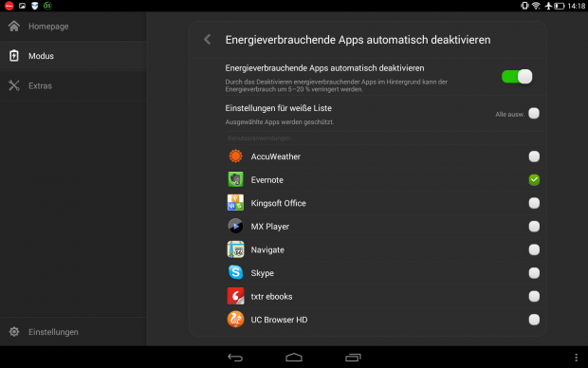Tap the airplane mode status icon

[548, 6]
